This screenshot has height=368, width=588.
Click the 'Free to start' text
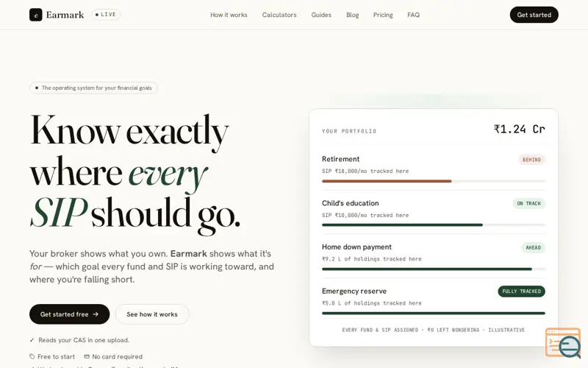pos(57,357)
